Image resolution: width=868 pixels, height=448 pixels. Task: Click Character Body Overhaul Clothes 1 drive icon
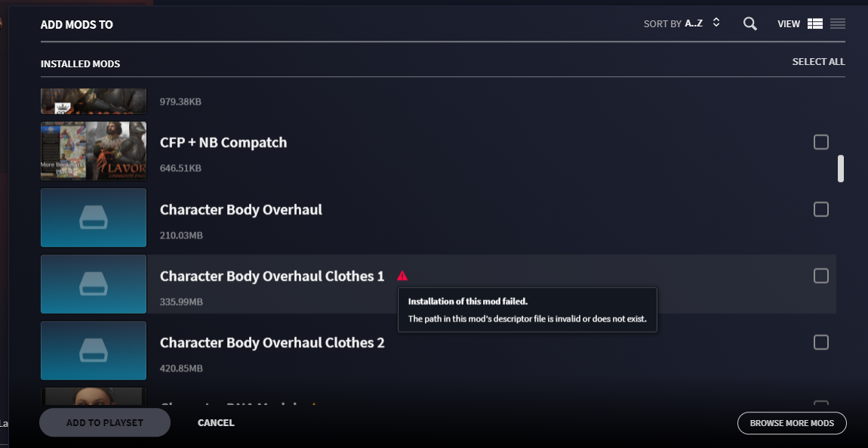point(94,284)
